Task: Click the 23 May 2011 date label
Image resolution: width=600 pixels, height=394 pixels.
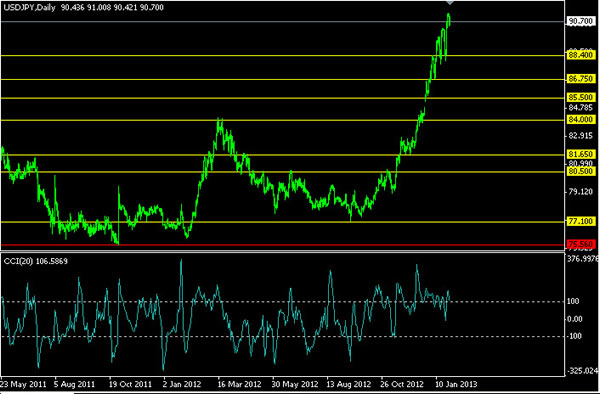Action: pos(23,384)
